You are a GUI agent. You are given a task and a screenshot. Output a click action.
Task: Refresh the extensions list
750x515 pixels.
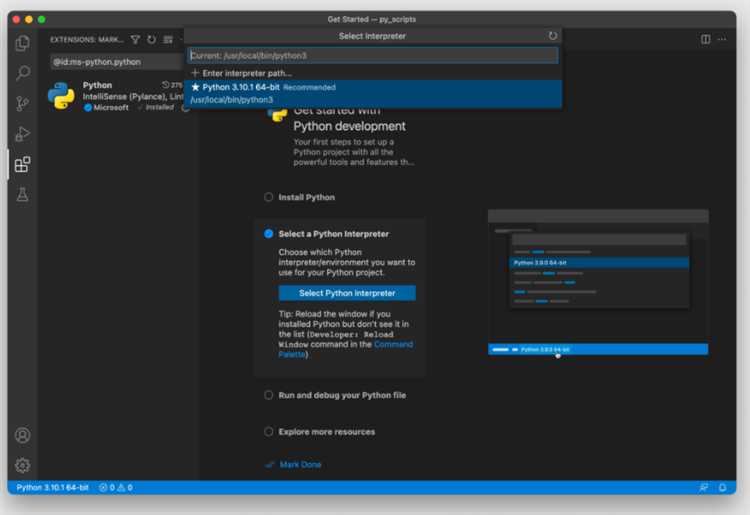[x=152, y=40]
